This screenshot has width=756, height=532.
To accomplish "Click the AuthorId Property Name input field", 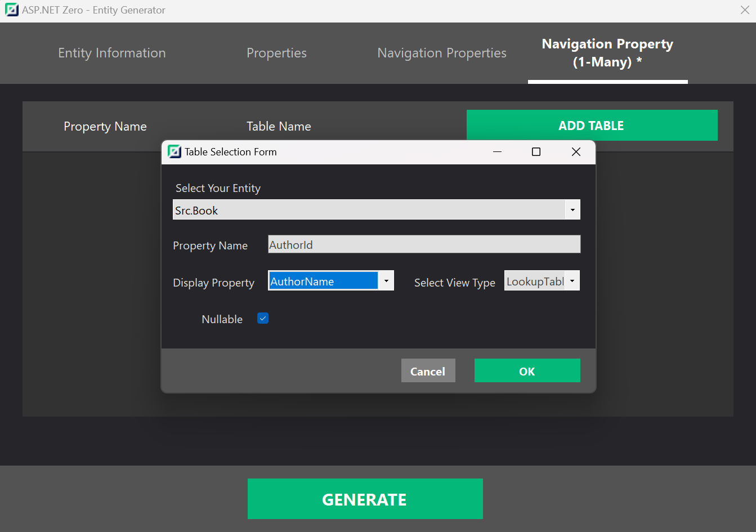I will [424, 244].
